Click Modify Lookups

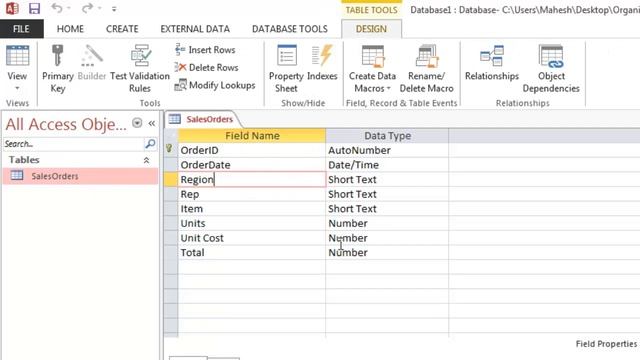pos(215,85)
